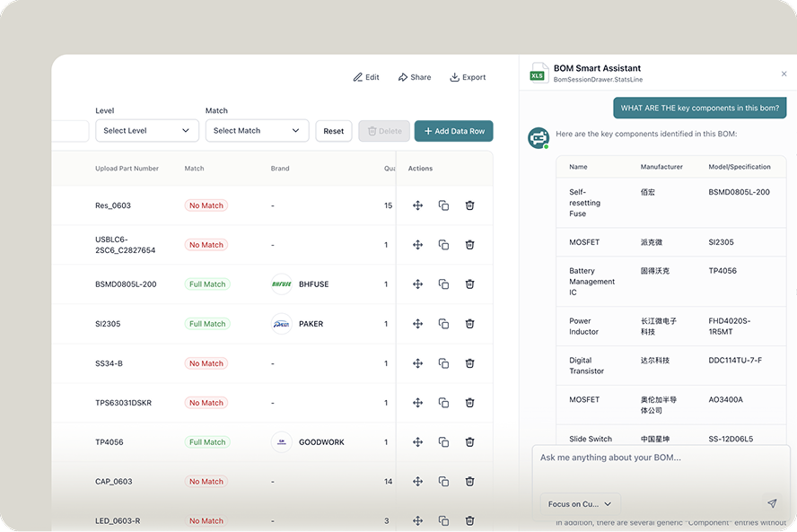The height and width of the screenshot is (532, 797).
Task: Click the Brand column header
Action: pyautogui.click(x=280, y=168)
